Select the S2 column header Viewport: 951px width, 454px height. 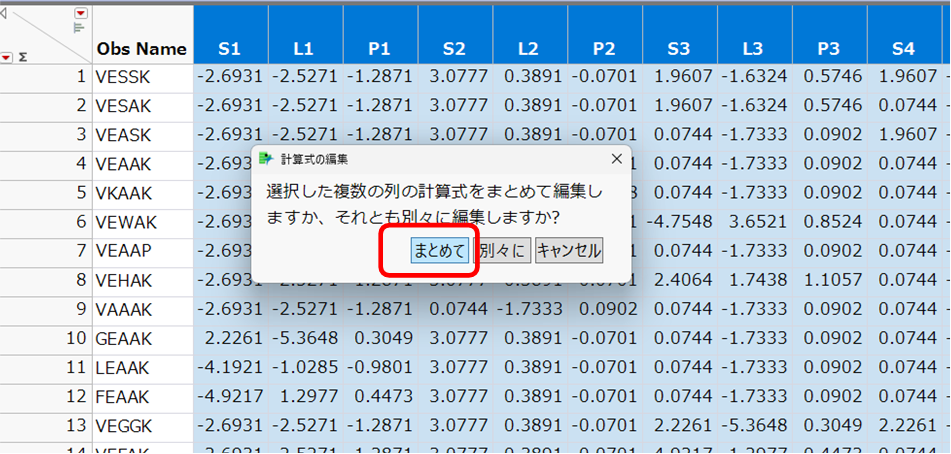point(455,35)
